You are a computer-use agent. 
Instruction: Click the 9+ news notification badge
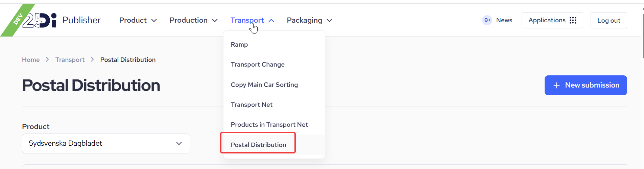click(487, 20)
